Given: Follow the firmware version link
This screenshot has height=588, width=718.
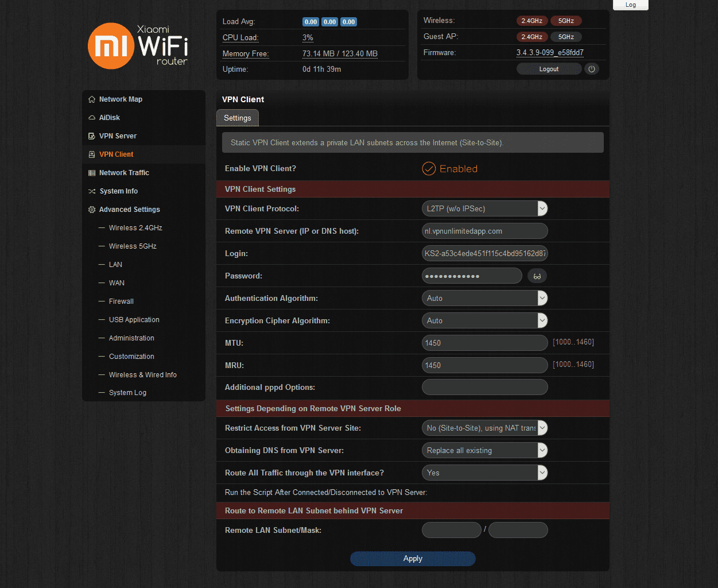Looking at the screenshot, I should click(x=550, y=52).
